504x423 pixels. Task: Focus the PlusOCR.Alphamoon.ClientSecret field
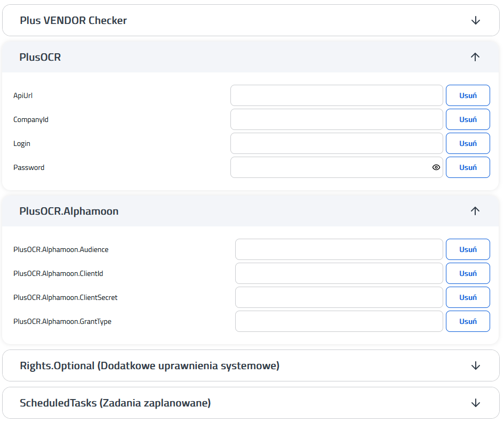coord(339,297)
